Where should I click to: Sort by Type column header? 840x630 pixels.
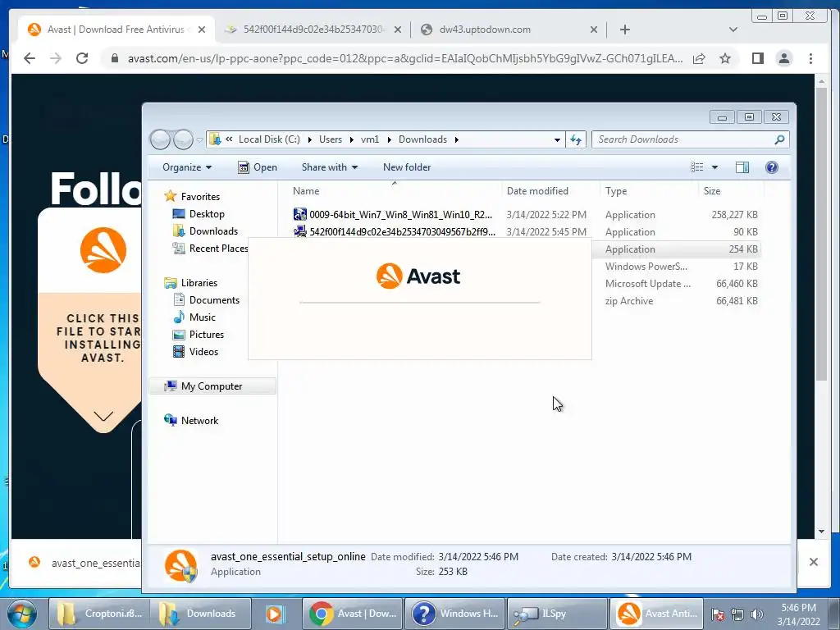click(650, 191)
